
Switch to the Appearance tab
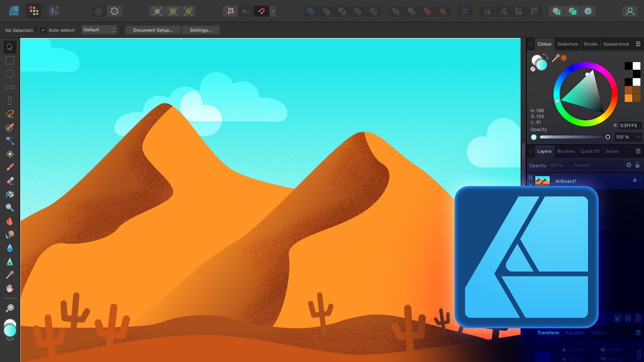click(616, 44)
